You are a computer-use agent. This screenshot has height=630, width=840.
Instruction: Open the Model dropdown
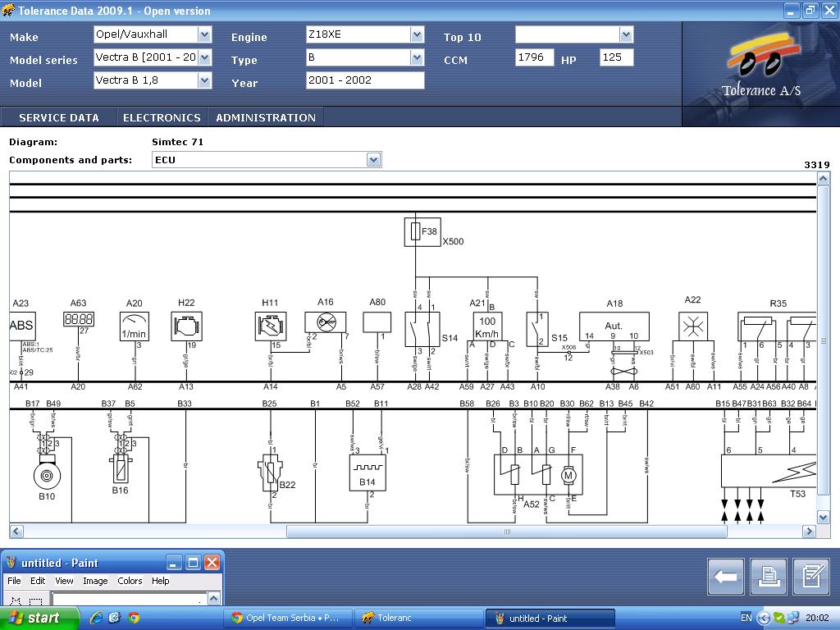point(204,81)
